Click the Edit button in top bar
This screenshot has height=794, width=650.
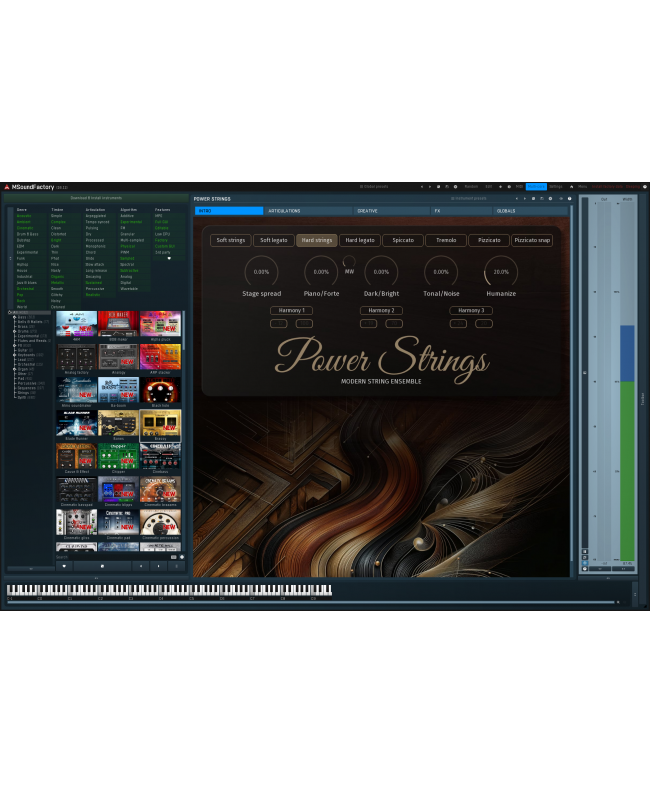click(489, 186)
